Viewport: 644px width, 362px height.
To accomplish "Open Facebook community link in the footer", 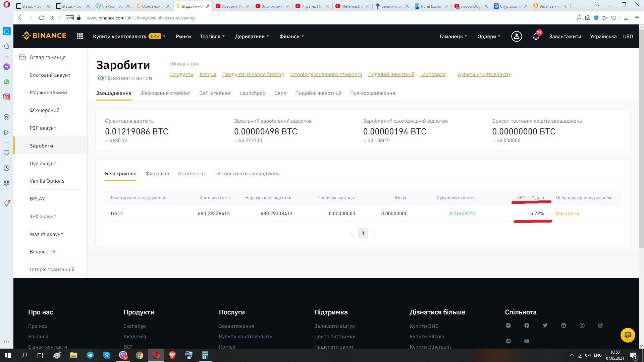I will click(x=527, y=325).
